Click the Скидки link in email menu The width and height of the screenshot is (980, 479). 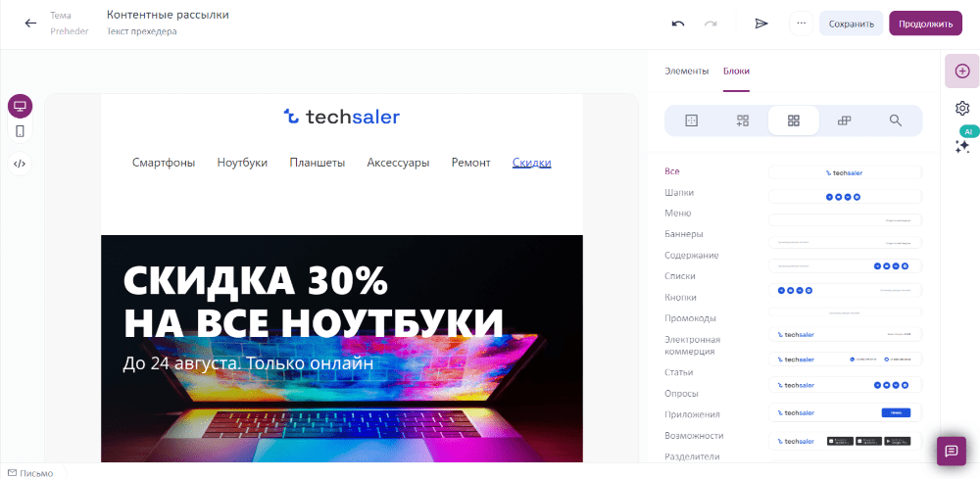(532, 163)
